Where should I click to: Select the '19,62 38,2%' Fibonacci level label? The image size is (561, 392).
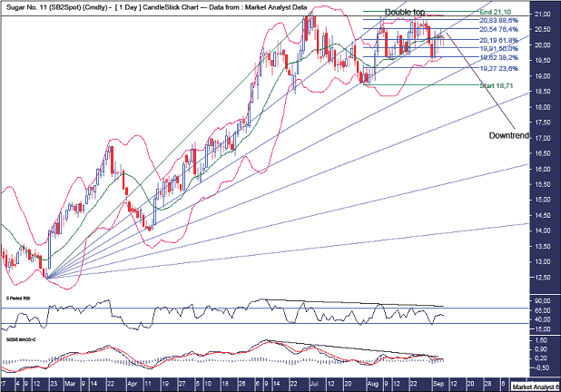[498, 57]
